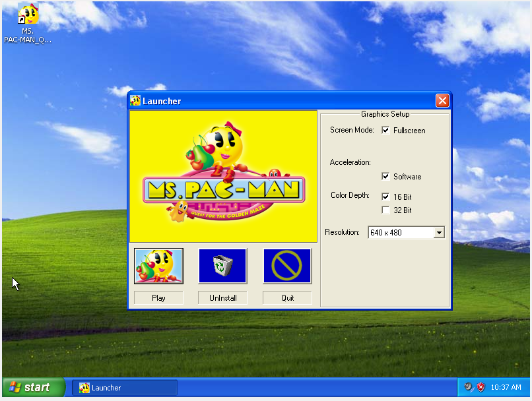Image resolution: width=532 pixels, height=401 pixels.
Task: Close the Launcher window
Action: [442, 101]
